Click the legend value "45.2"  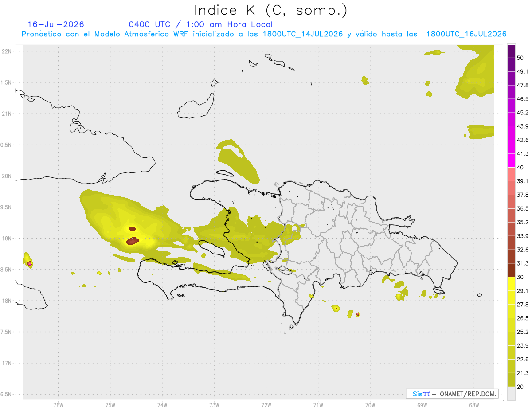point(523,113)
